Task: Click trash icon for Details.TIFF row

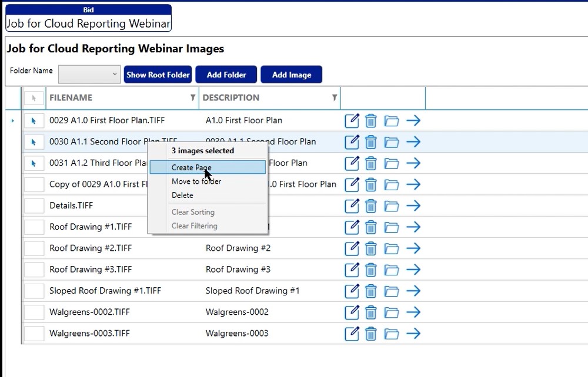Action: [371, 206]
